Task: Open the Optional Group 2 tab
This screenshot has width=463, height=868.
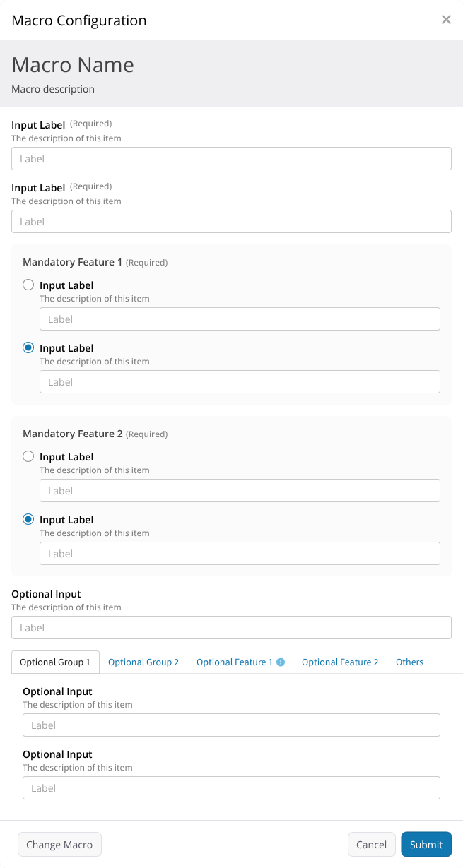Action: [143, 662]
